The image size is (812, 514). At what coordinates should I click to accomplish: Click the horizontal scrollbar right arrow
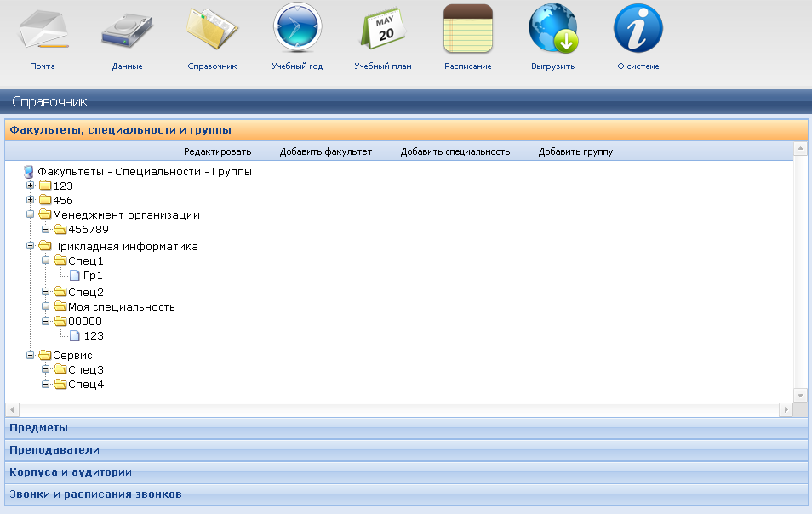(786, 409)
